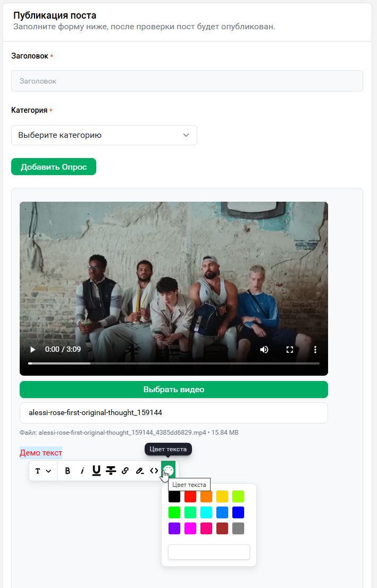Screen dimensions: 377x588
Task: Click the 'Заголовок' input field
Action: pyautogui.click(x=187, y=81)
